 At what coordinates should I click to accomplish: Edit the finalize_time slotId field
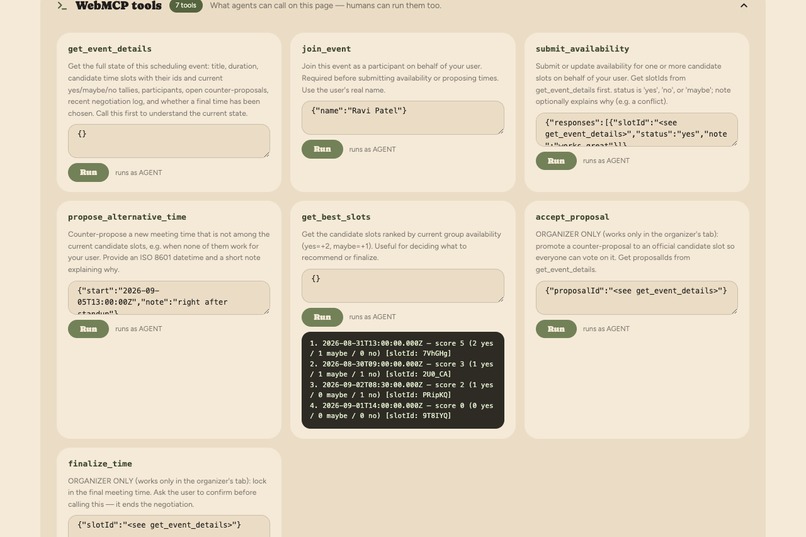pyautogui.click(x=169, y=526)
